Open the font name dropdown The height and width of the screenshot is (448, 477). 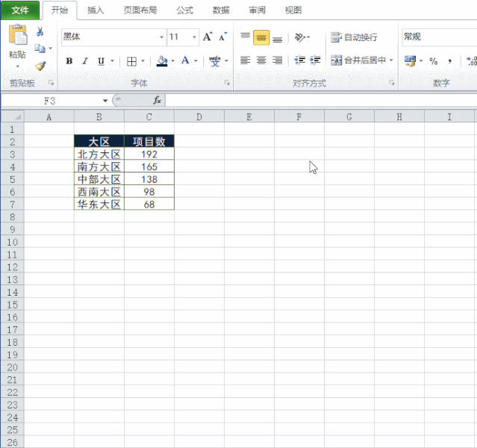click(x=161, y=37)
